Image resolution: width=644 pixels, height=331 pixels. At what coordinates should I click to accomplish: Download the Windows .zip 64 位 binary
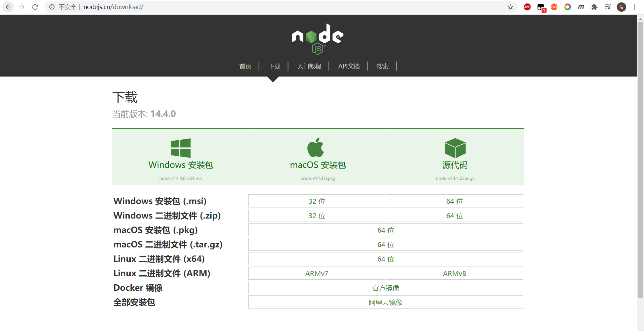(454, 216)
